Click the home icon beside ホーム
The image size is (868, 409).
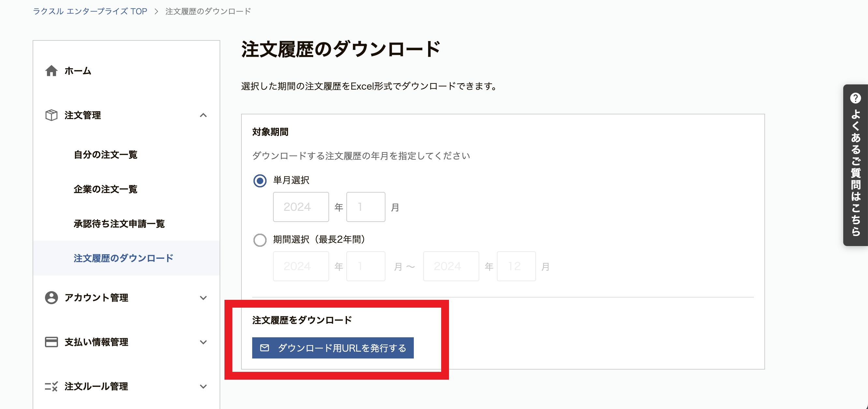51,71
